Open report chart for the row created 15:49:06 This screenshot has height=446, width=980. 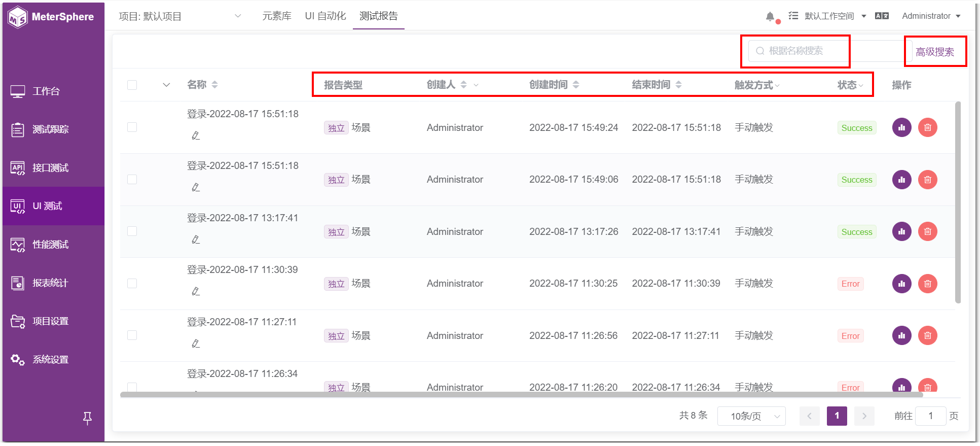pos(901,180)
